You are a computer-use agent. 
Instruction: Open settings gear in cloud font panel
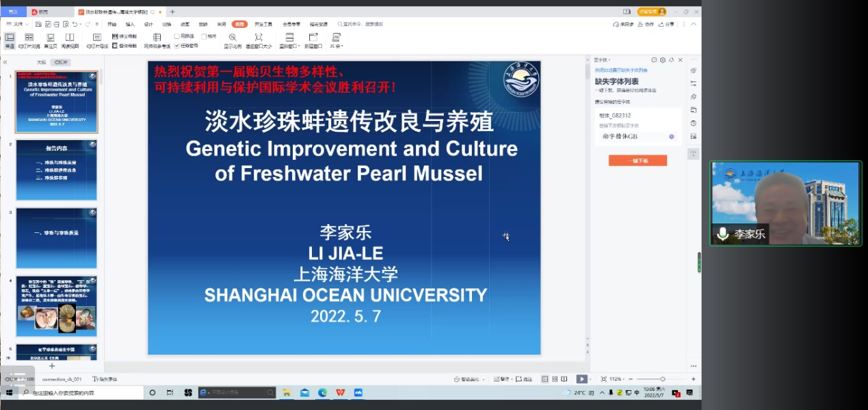coord(663,60)
